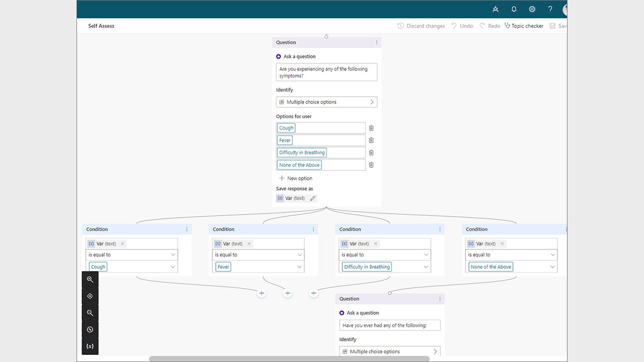Open help question mark
Image resolution: width=644 pixels, height=362 pixels.
550,9
